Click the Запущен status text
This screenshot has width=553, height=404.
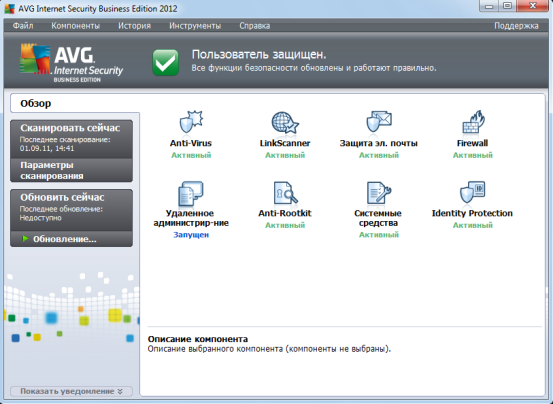[191, 235]
